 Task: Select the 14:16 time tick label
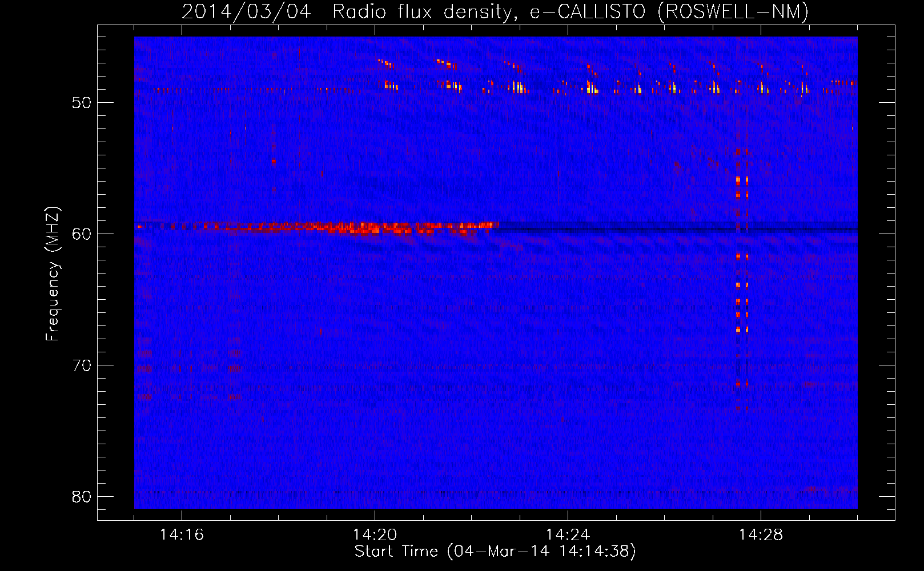click(x=182, y=535)
